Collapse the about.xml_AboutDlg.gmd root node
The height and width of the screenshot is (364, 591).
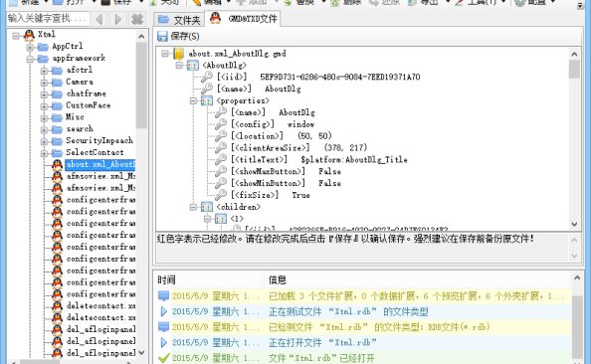click(165, 54)
